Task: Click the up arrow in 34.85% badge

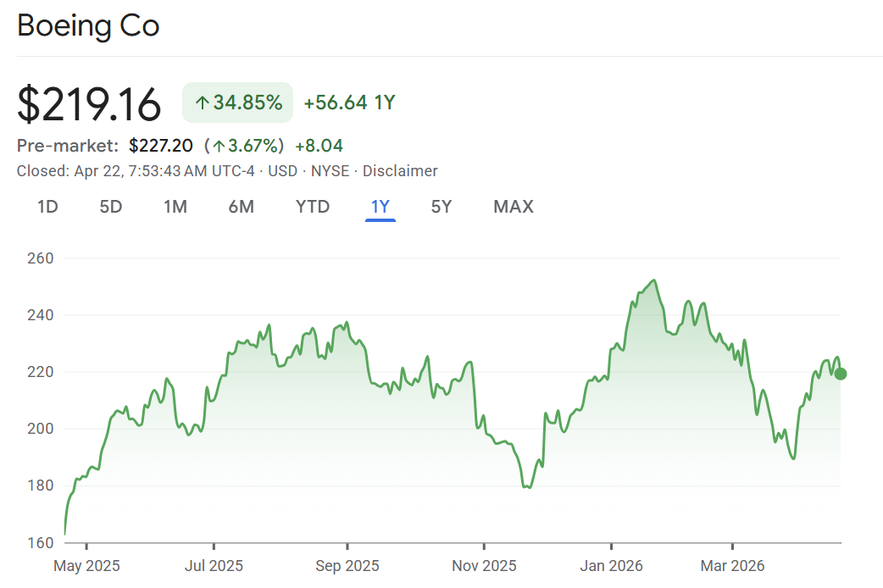Action: click(x=202, y=103)
